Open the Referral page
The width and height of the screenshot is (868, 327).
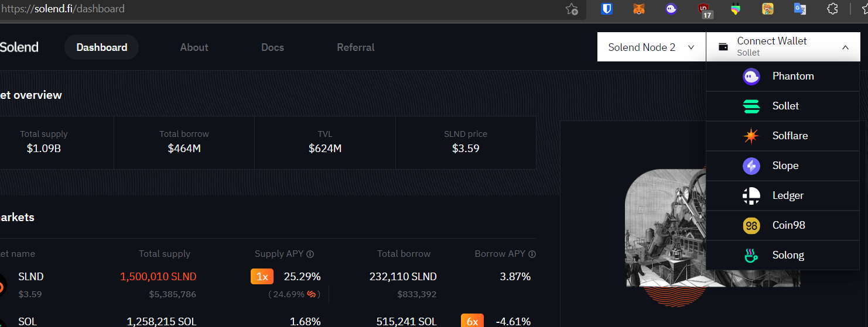tap(356, 47)
